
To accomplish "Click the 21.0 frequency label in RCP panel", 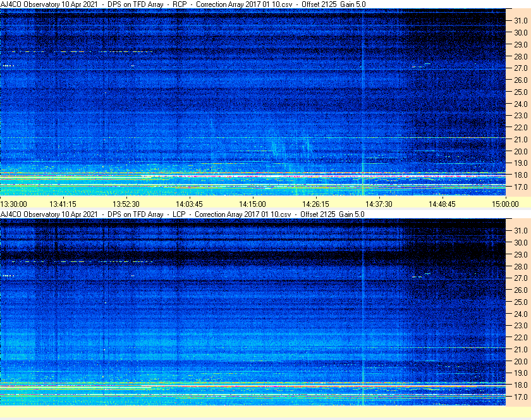I will click(x=521, y=139).
